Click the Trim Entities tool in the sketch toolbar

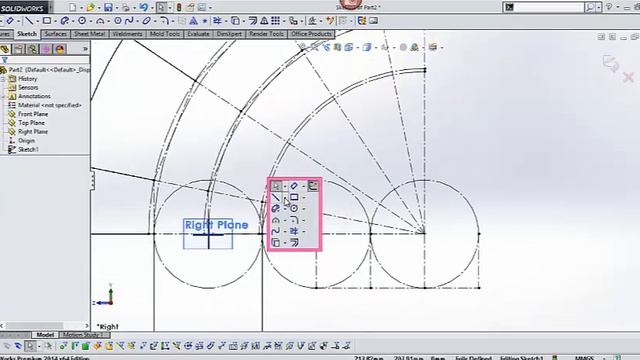click(x=217, y=20)
